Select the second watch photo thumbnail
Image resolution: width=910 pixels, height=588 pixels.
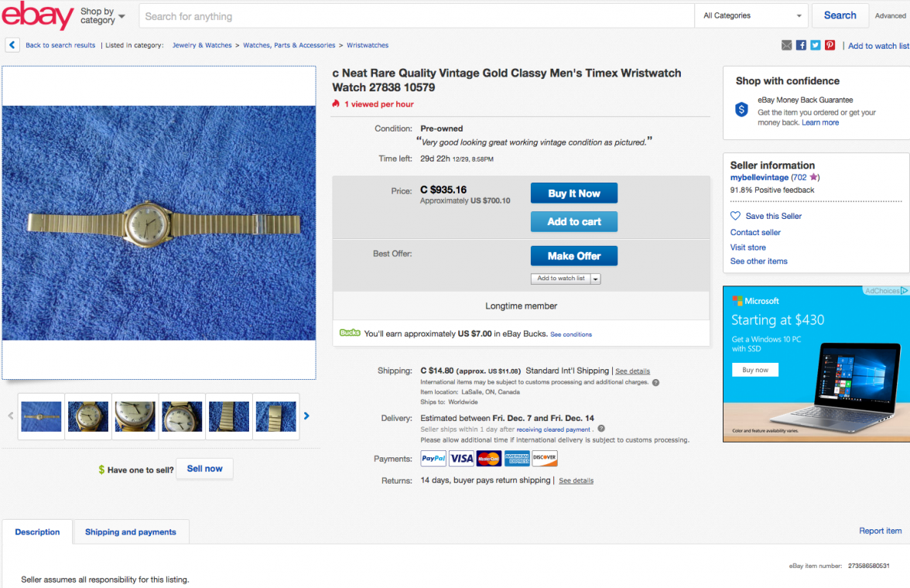(88, 417)
